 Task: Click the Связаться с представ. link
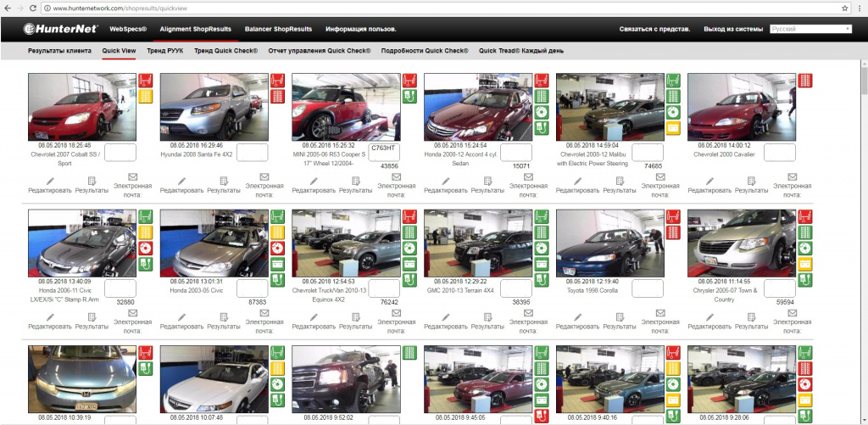(x=655, y=29)
